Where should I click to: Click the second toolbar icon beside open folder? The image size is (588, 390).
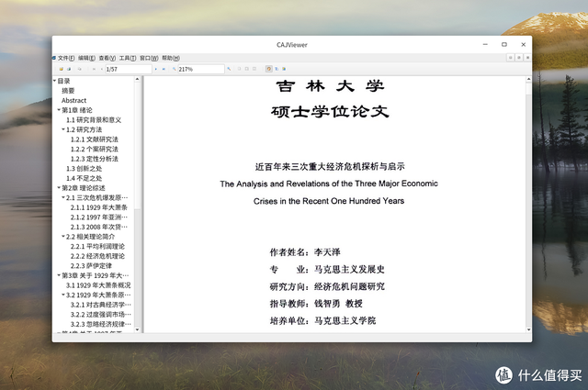[69, 69]
